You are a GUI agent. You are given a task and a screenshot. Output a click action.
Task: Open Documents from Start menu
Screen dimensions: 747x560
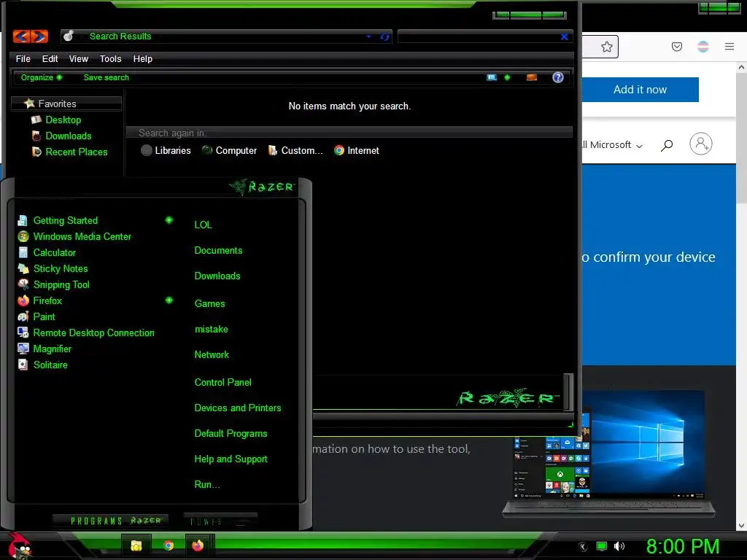click(x=218, y=251)
